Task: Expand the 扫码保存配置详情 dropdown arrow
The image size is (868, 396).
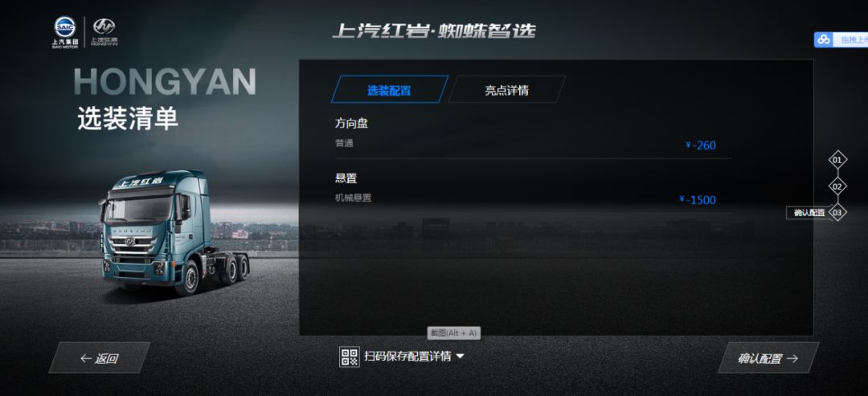Action: click(x=460, y=357)
